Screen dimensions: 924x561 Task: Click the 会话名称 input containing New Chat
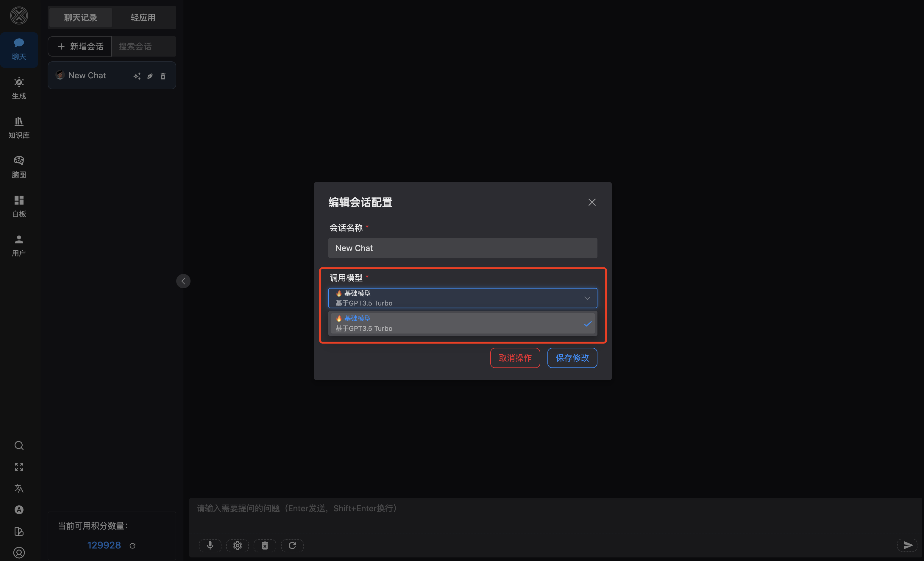[462, 248]
